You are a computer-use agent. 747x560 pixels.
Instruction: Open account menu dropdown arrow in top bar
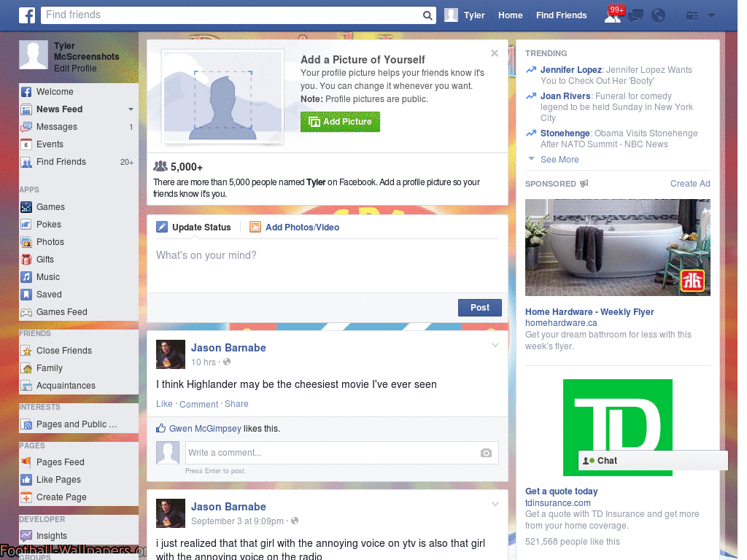tap(711, 16)
